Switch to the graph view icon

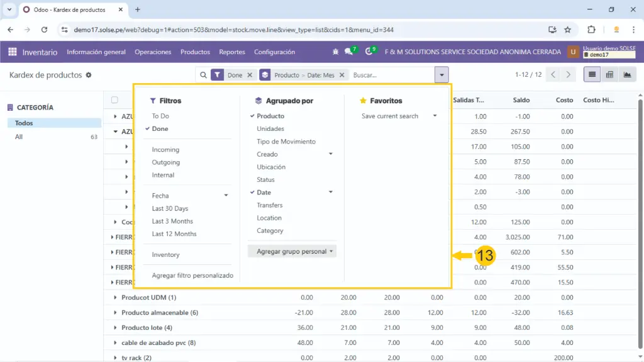626,75
